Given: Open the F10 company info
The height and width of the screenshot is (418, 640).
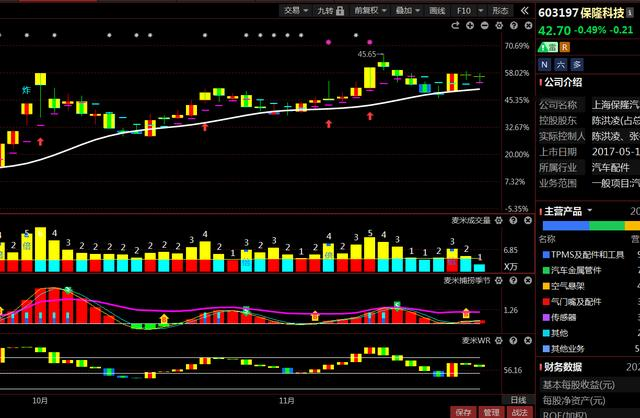Looking at the screenshot, I should tap(463, 11).
